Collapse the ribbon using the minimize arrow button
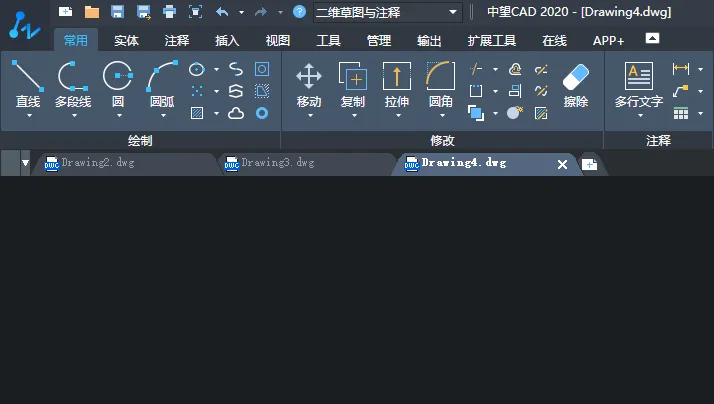Screen dimensions: 714x404 click(652, 38)
